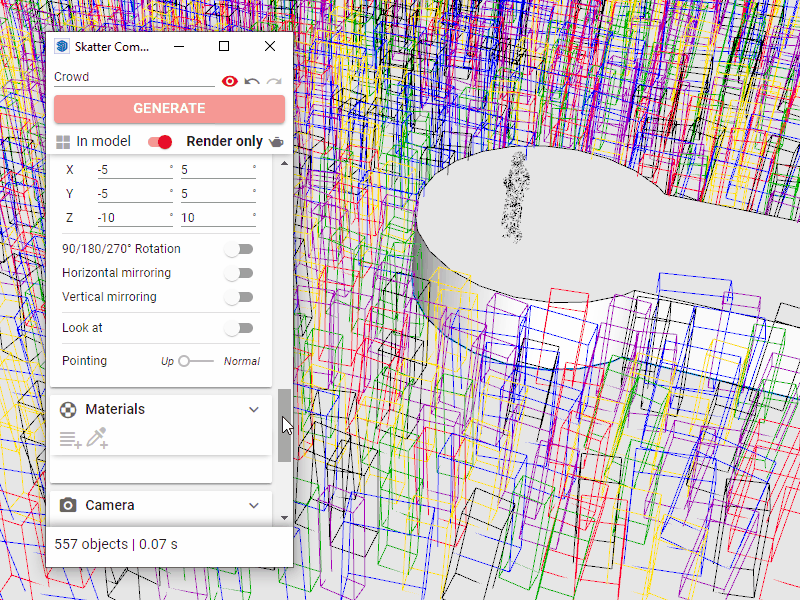
Task: Click the Materials checkered sphere icon
Action: [x=68, y=409]
